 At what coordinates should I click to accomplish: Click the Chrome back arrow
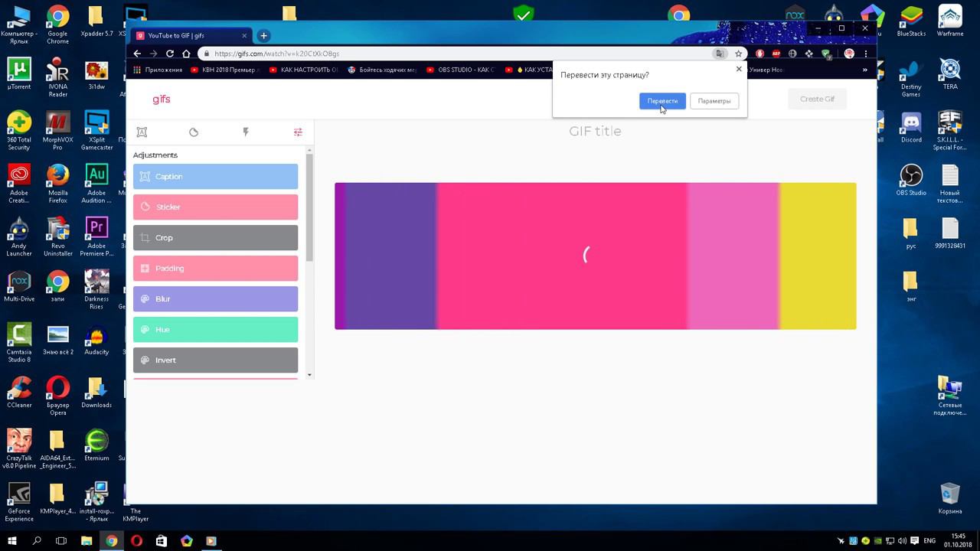click(x=137, y=54)
